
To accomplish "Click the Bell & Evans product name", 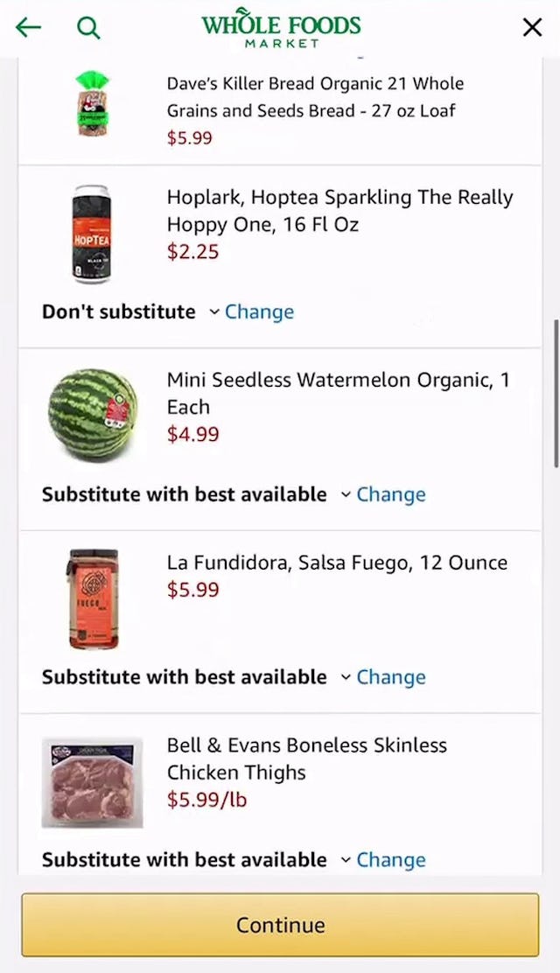I will (308, 759).
